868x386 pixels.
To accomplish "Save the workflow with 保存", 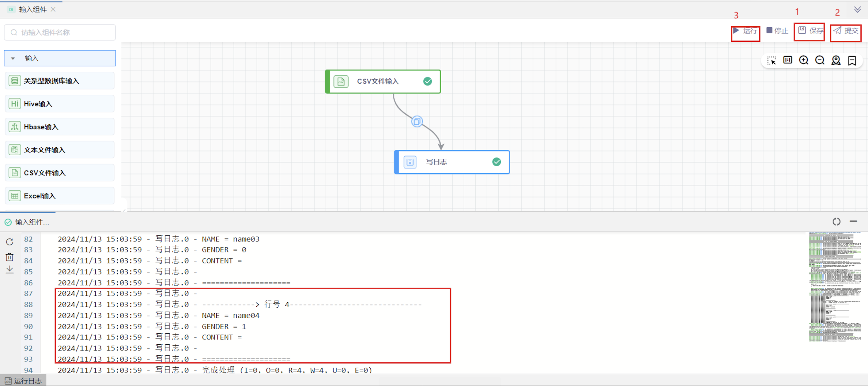I will 810,31.
